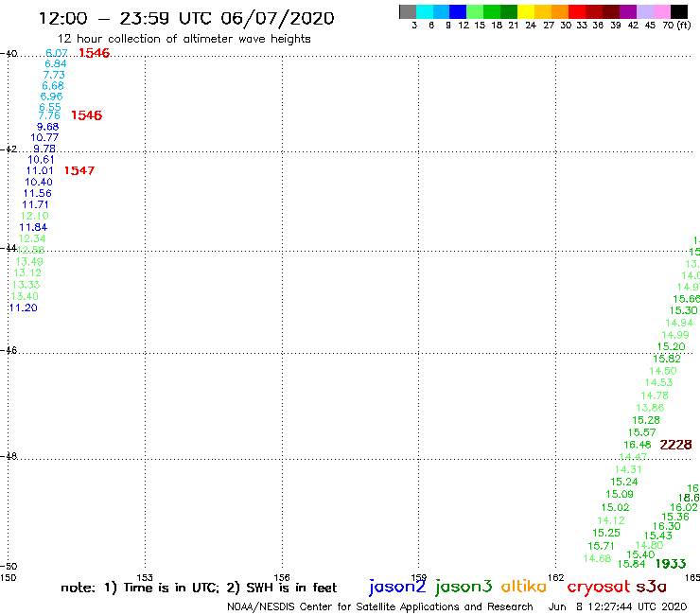This screenshot has width=700, height=615.
Task: Select the purple swatch in the color scale
Action: click(x=628, y=11)
